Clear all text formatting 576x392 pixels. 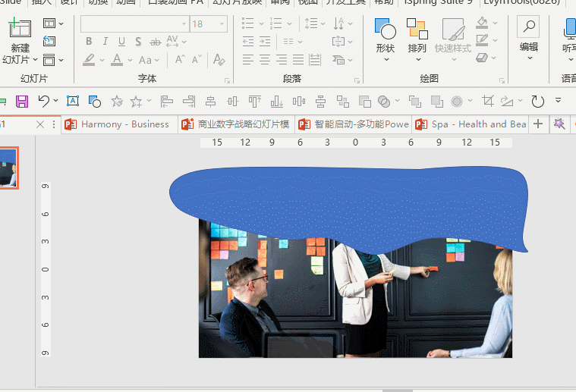[x=219, y=59]
